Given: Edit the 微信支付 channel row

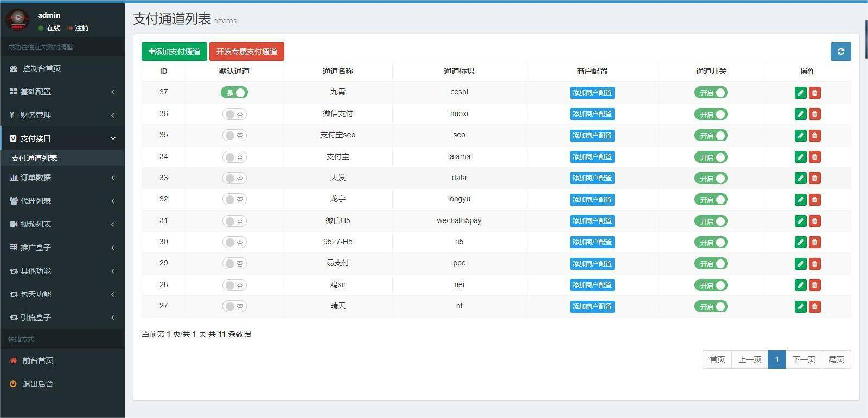Looking at the screenshot, I should pyautogui.click(x=800, y=114).
